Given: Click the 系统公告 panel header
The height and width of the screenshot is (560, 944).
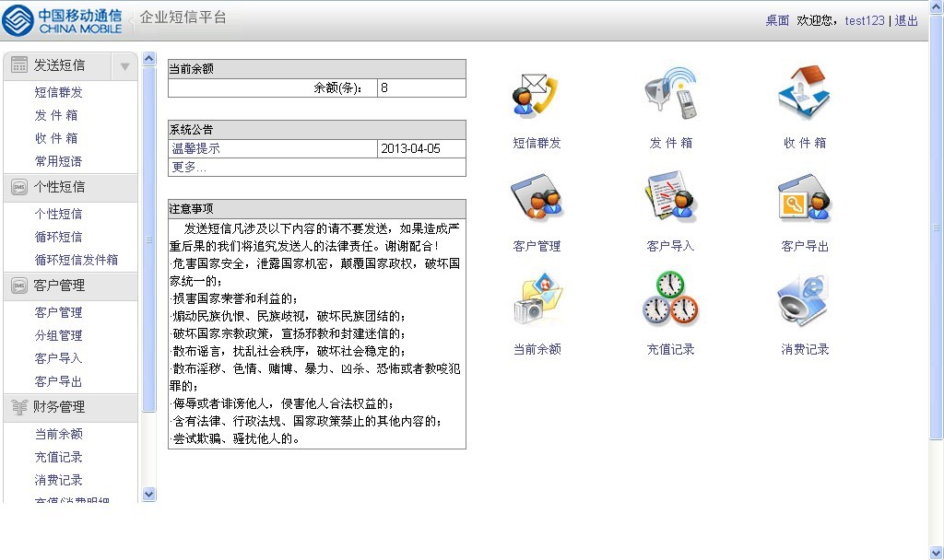Looking at the screenshot, I should pyautogui.click(x=317, y=129).
